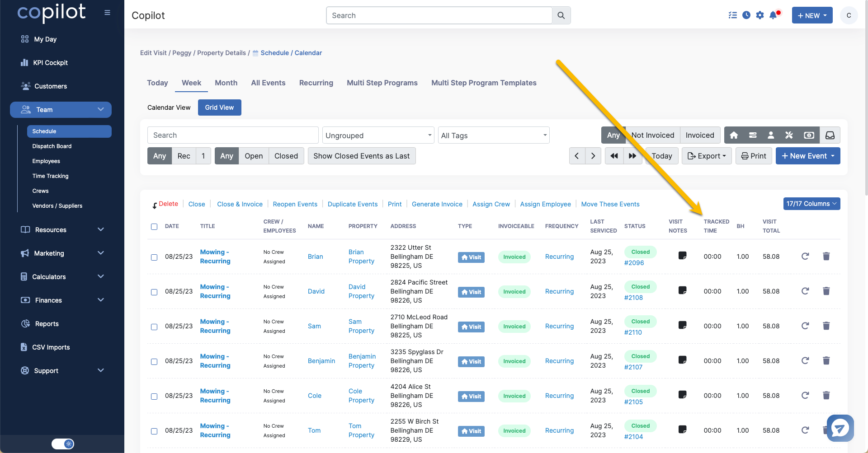
Task: Click the Close & Invoice action link
Action: tap(240, 204)
